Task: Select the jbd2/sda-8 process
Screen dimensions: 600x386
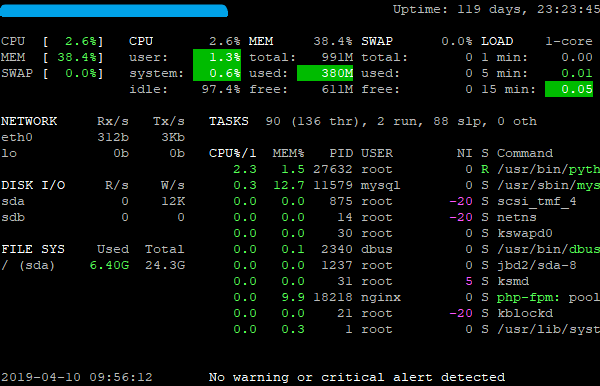Action: pos(405,265)
